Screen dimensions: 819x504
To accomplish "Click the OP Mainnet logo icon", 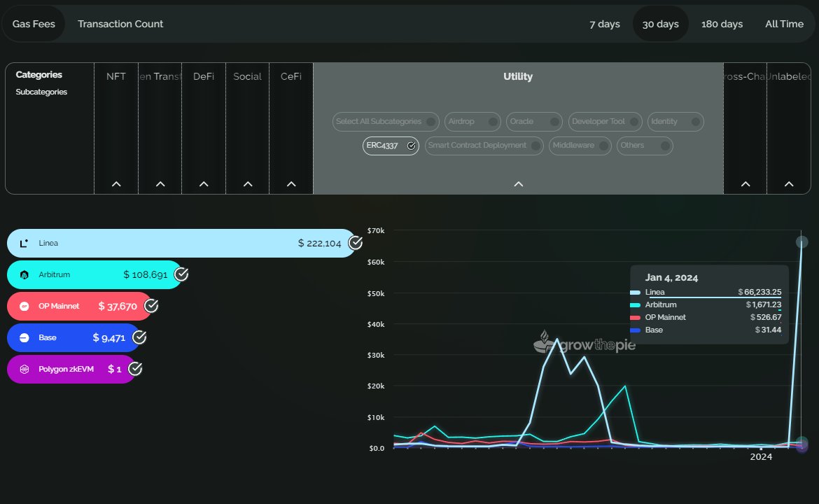I will (x=24, y=306).
